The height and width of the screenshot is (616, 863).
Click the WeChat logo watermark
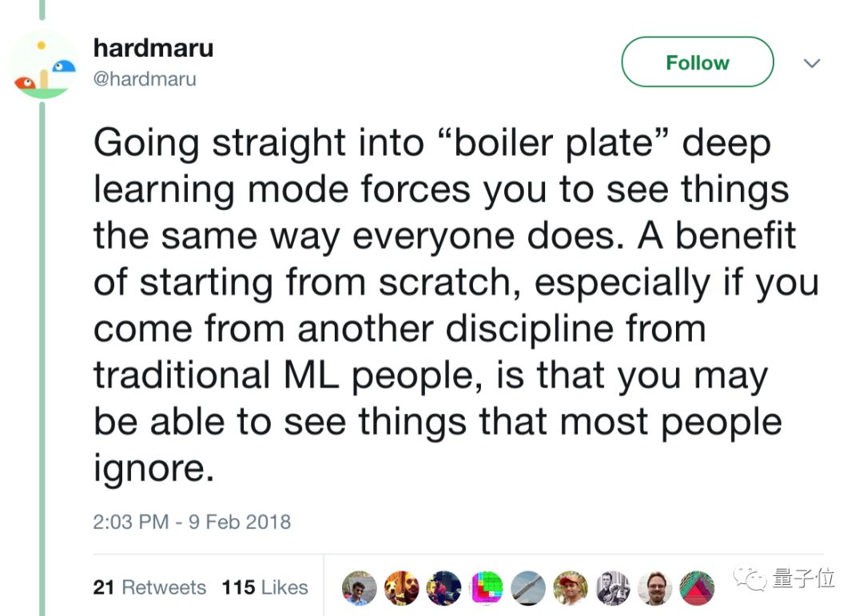pos(750,579)
